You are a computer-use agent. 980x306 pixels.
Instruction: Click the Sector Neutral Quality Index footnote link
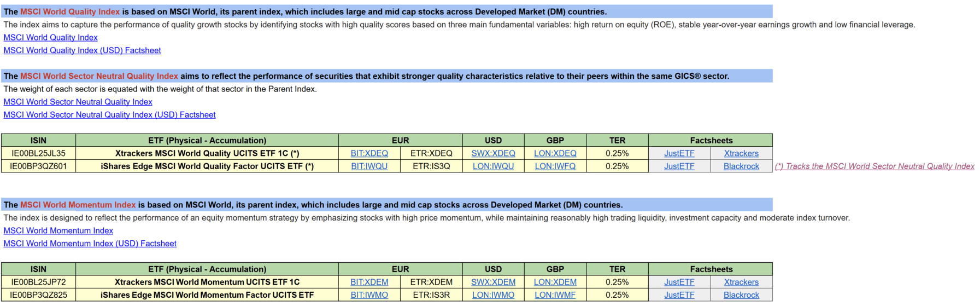[x=875, y=166]
